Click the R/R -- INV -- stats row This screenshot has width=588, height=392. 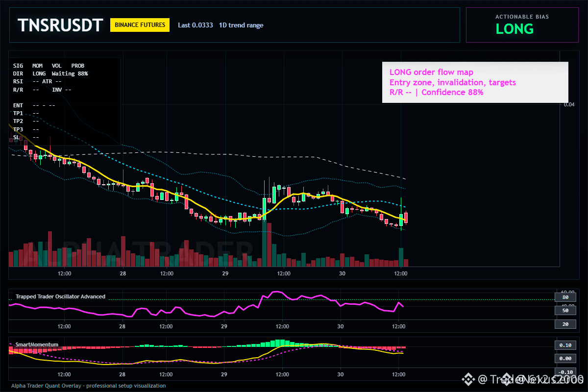click(42, 90)
